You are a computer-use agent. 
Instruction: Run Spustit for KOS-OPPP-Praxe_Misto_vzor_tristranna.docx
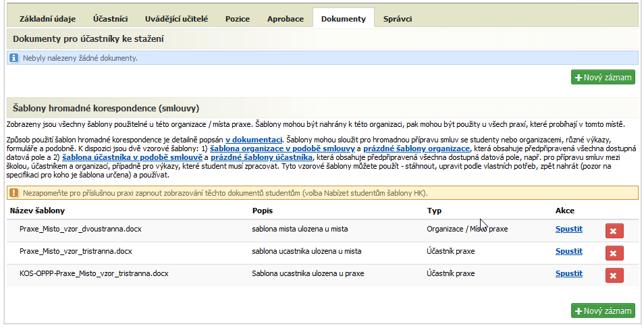[569, 273]
